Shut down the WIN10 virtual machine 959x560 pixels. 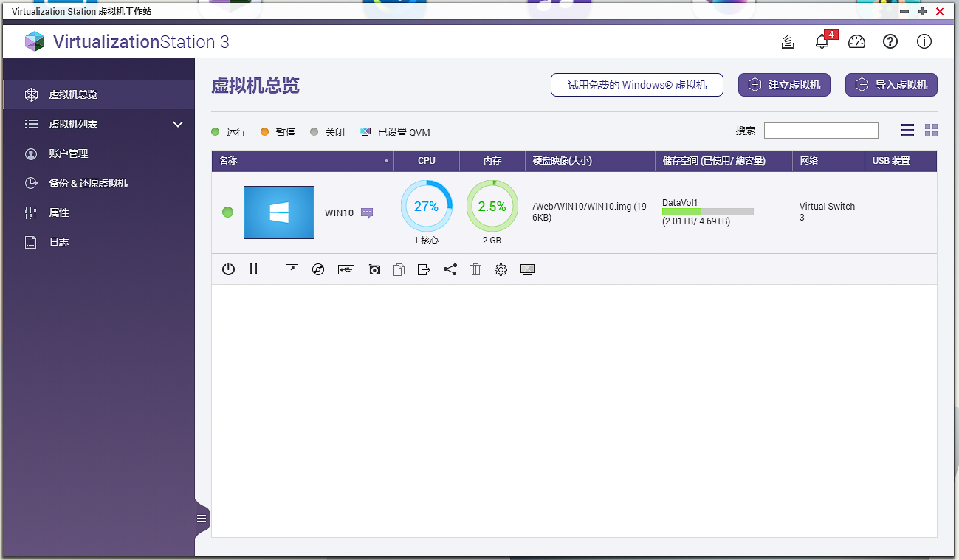[x=228, y=269]
